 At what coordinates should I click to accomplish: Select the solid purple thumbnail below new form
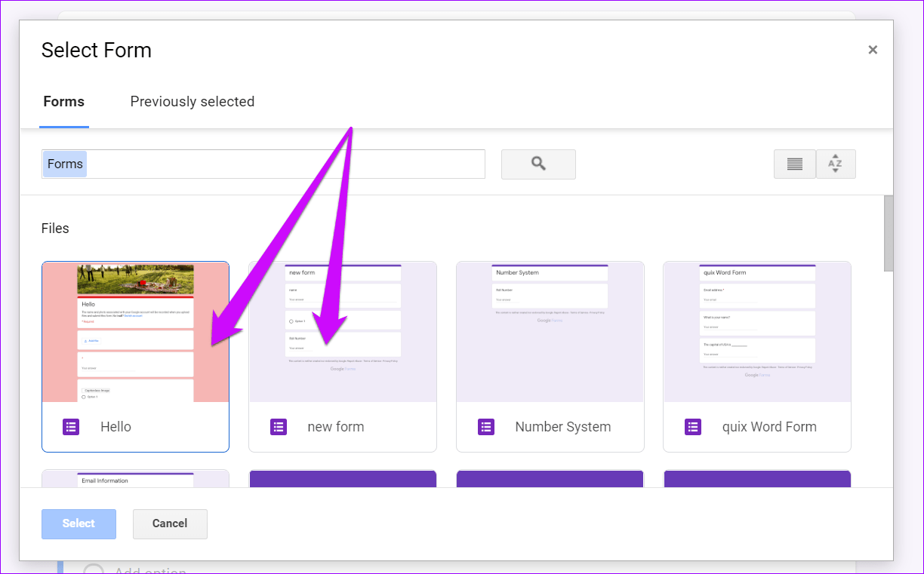click(x=343, y=479)
